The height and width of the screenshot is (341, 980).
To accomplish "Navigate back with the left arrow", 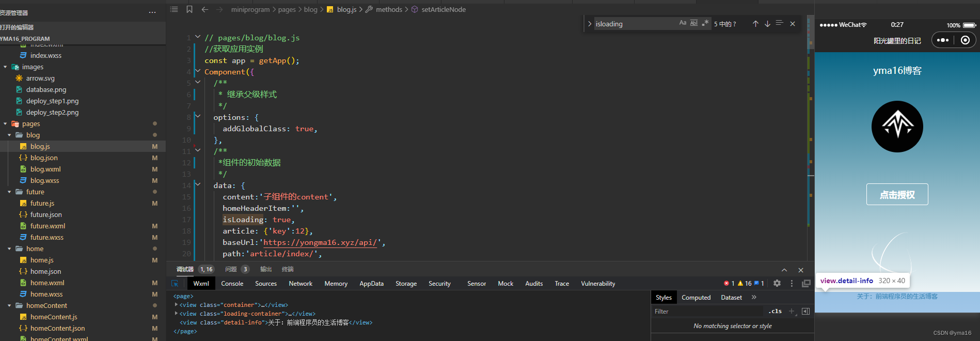I will coord(205,9).
